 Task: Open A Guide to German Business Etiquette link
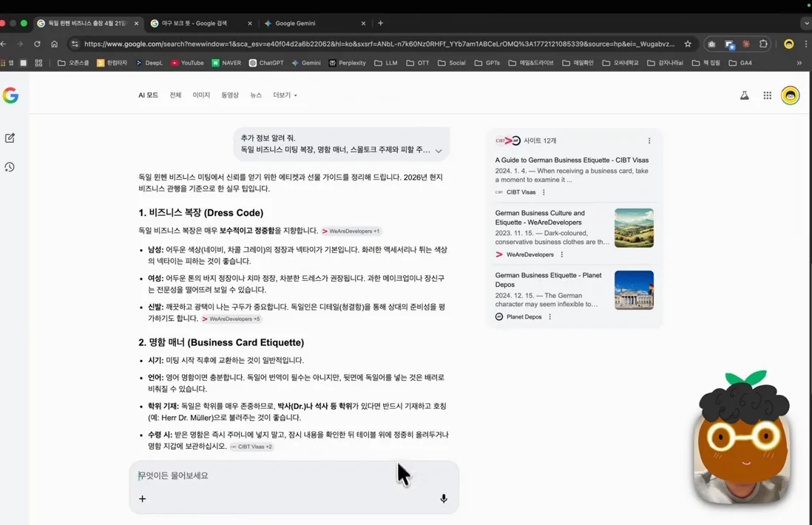click(x=572, y=160)
